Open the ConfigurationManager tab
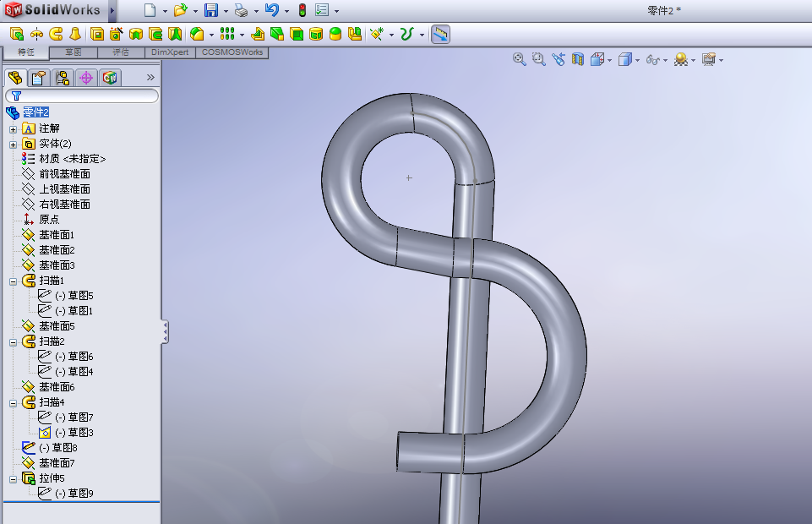This screenshot has height=524, width=812. tap(63, 78)
